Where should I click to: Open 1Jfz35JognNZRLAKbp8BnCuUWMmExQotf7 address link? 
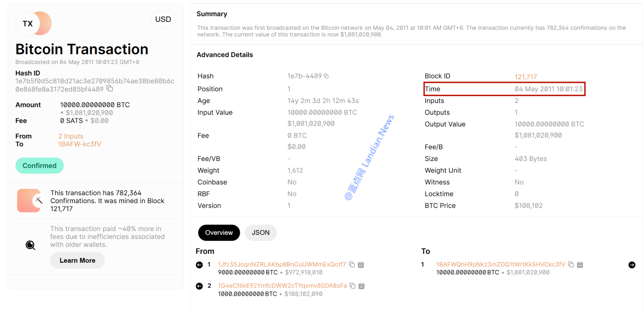point(282,264)
